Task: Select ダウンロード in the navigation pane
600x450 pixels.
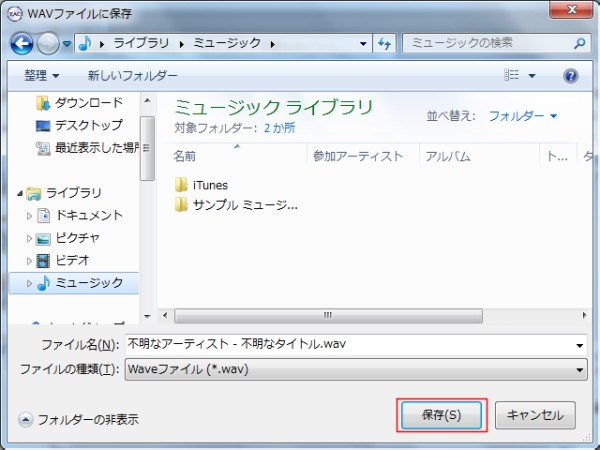Action: tap(88, 103)
